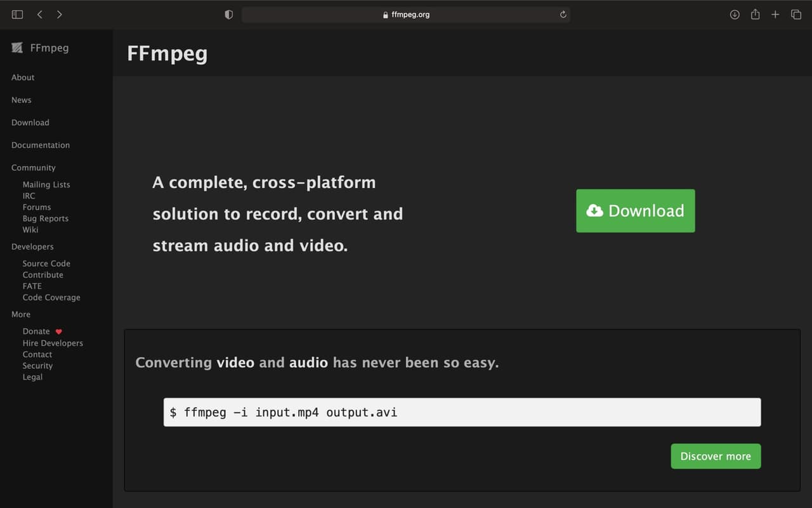Click the Discover more button
This screenshot has height=508, width=812.
[716, 456]
